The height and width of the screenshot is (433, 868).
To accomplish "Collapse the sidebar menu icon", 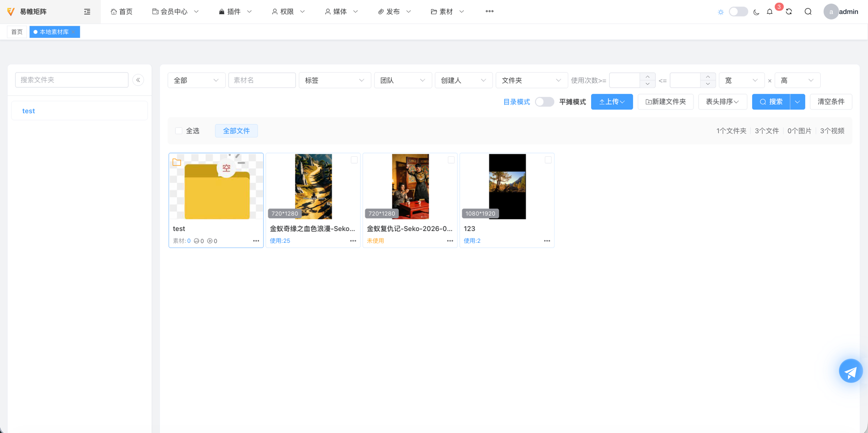I will click(x=87, y=12).
